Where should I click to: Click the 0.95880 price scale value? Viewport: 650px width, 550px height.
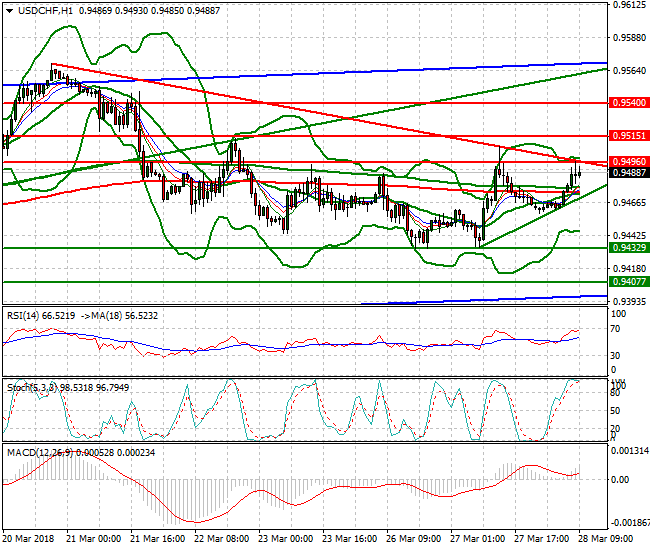click(629, 38)
